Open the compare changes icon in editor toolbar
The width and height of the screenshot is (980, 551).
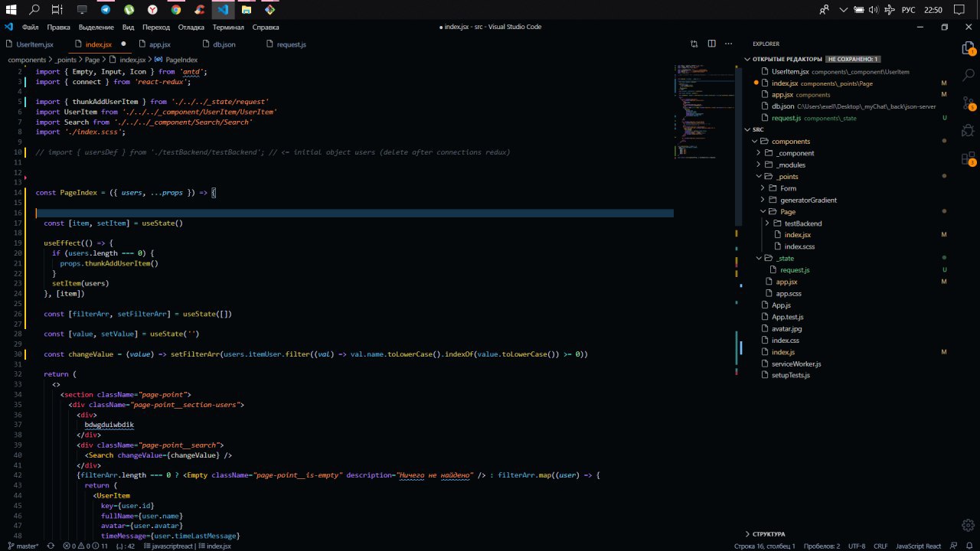pyautogui.click(x=694, y=44)
